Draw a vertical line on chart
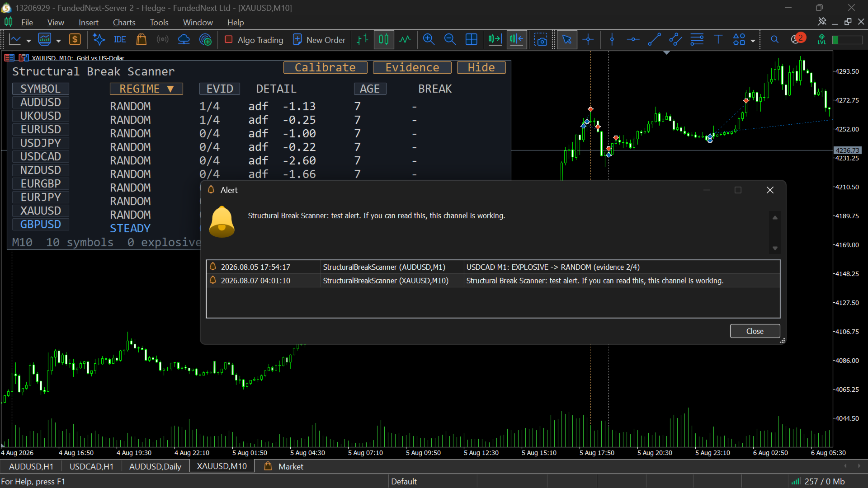The width and height of the screenshot is (868, 488). (x=612, y=40)
